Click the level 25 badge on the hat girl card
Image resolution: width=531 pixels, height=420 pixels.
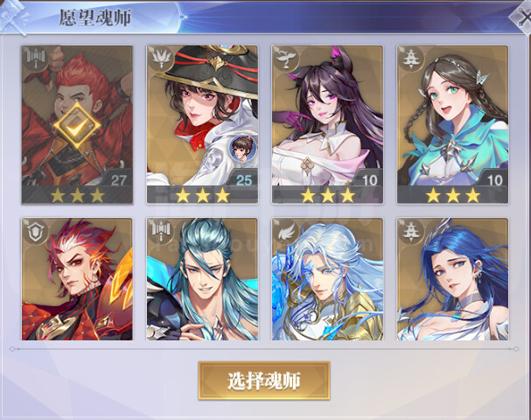(244, 180)
